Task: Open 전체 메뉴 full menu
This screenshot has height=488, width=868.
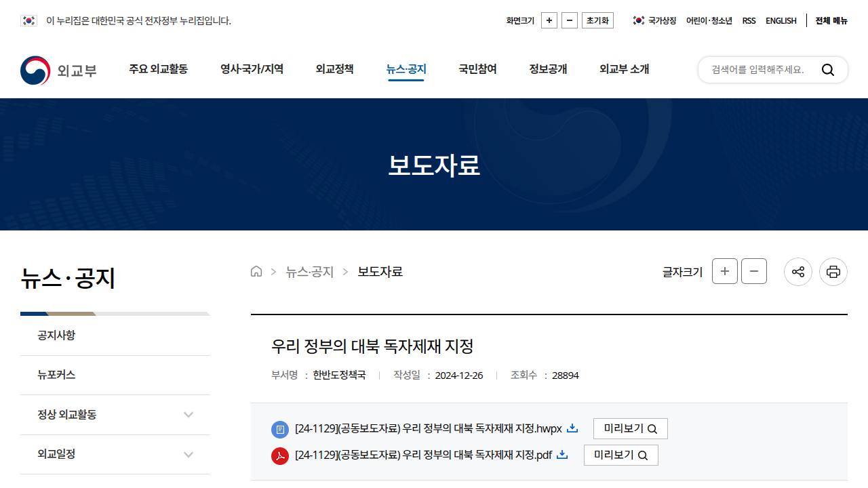Action: [x=831, y=20]
